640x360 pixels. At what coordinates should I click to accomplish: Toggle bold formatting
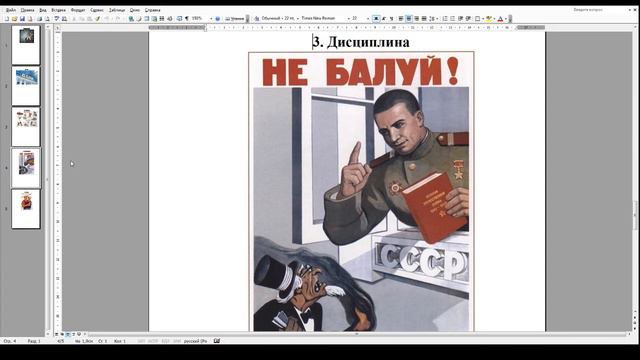pos(377,18)
